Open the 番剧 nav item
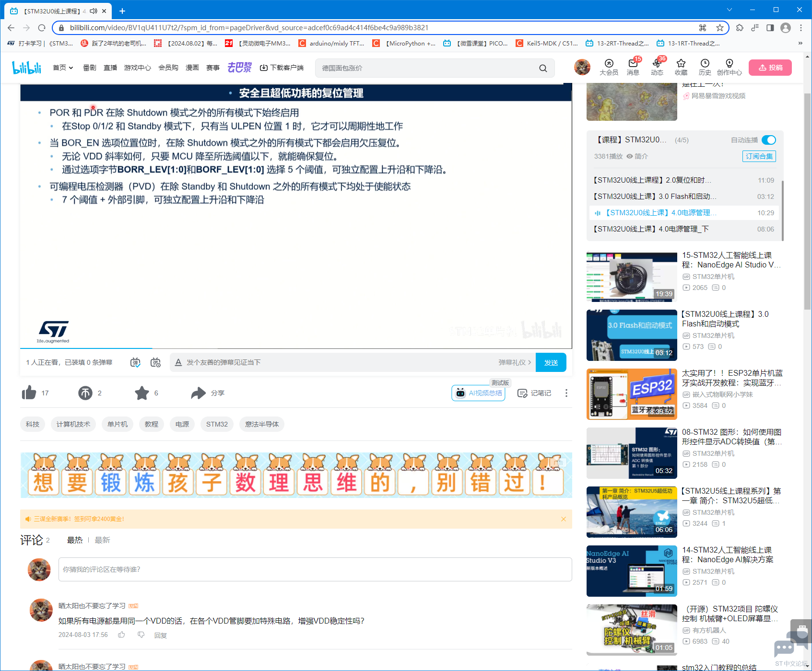812x671 pixels. pos(90,68)
